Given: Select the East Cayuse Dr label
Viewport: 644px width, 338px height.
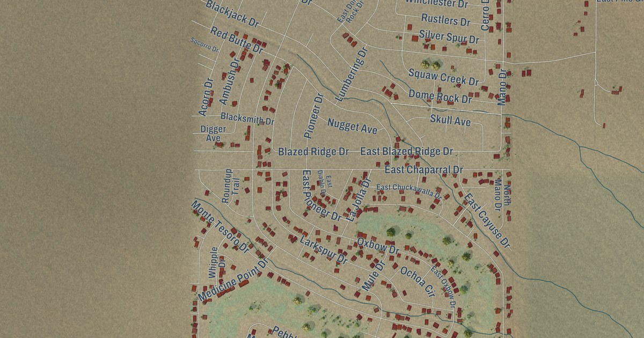Looking at the screenshot, I should [x=487, y=221].
